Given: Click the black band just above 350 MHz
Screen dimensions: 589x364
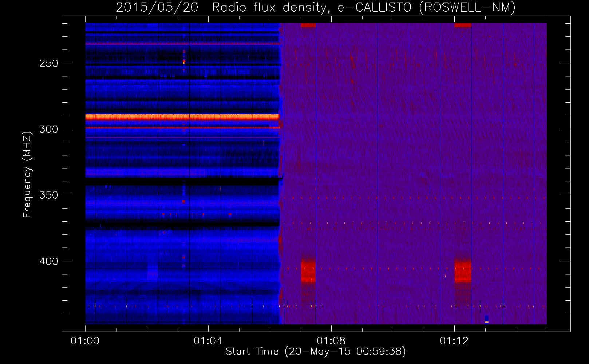Looking at the screenshot, I should click(184, 181).
